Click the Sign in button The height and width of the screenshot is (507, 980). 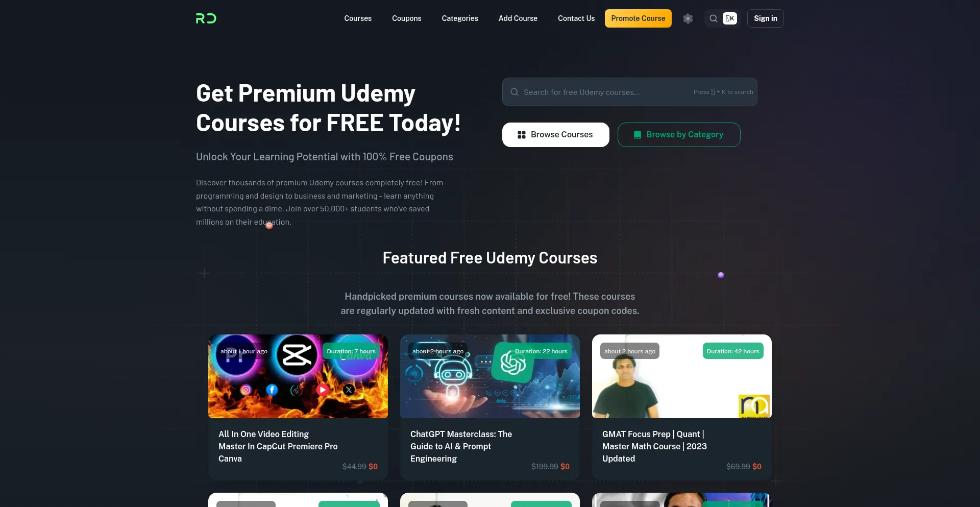[766, 18]
